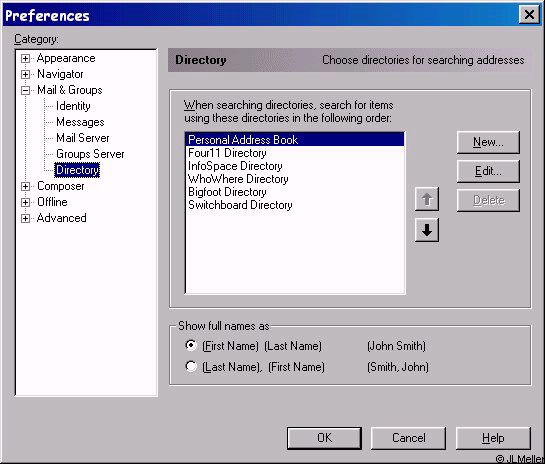Click the Edit... button
545x464 pixels.
(x=488, y=171)
